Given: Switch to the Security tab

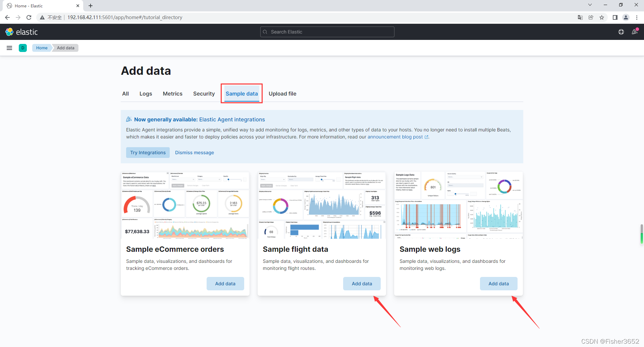Looking at the screenshot, I should (204, 94).
